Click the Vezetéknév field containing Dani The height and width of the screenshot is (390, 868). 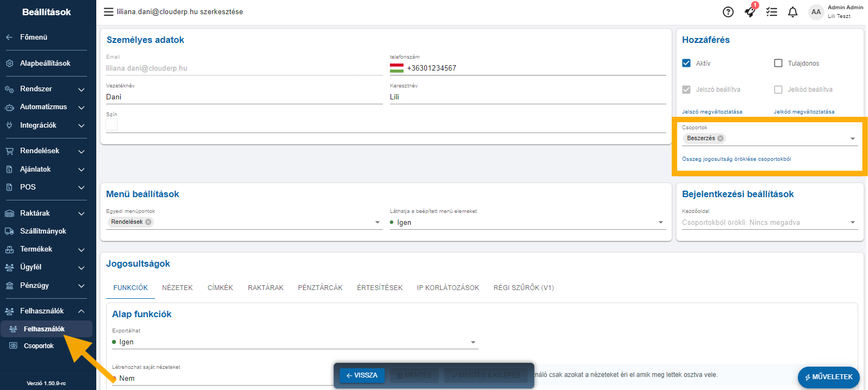244,97
